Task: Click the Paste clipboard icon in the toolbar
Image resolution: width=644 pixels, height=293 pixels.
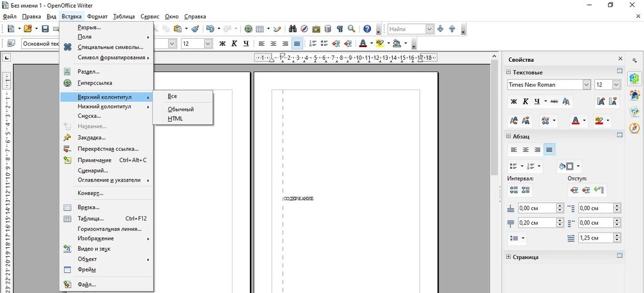Action: (178, 29)
